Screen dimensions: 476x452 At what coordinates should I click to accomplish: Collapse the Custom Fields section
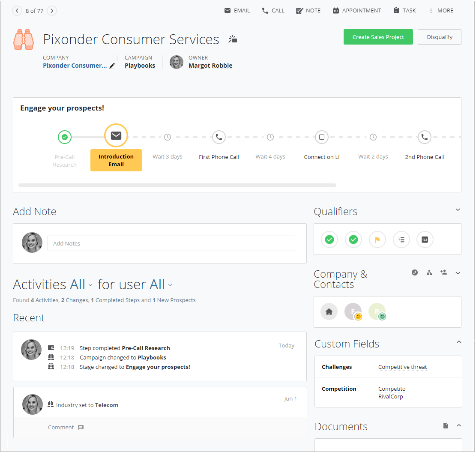pyautogui.click(x=458, y=342)
